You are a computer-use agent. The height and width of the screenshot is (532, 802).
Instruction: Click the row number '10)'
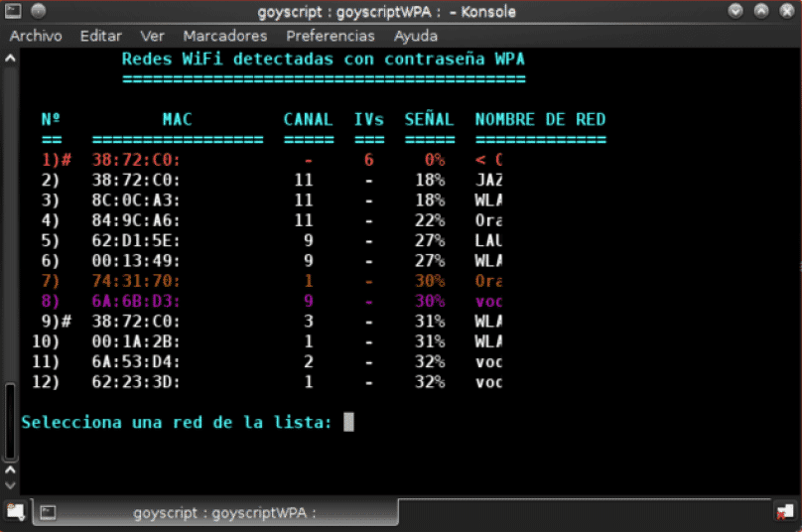(x=45, y=341)
